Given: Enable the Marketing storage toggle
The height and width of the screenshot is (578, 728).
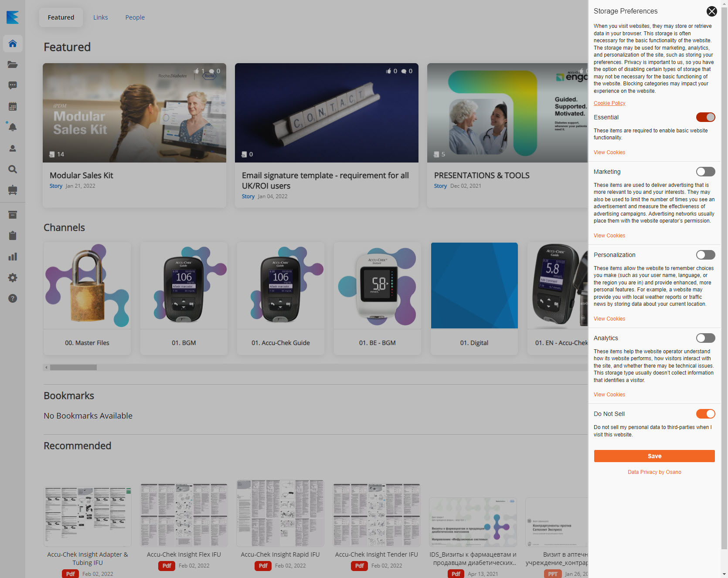Looking at the screenshot, I should point(705,172).
